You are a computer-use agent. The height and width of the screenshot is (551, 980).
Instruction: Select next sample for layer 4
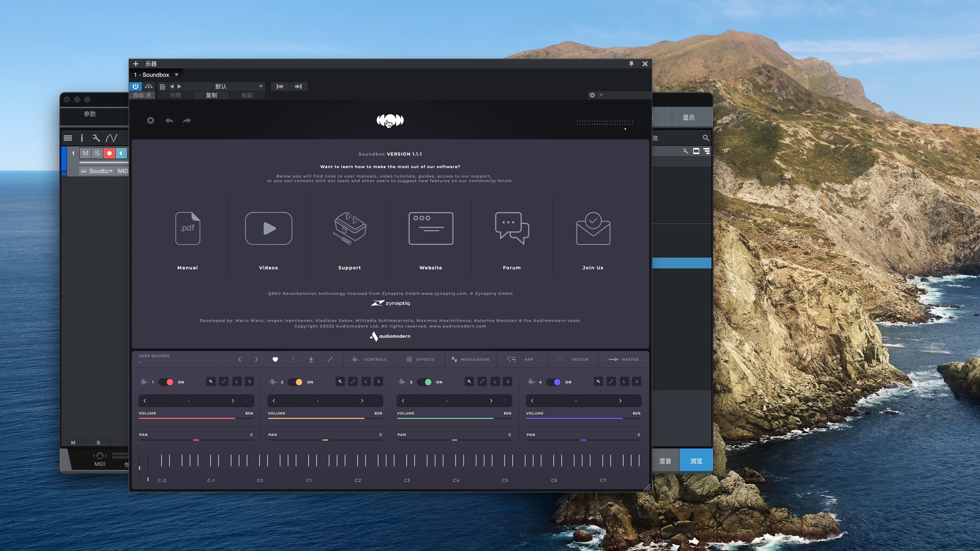click(620, 401)
